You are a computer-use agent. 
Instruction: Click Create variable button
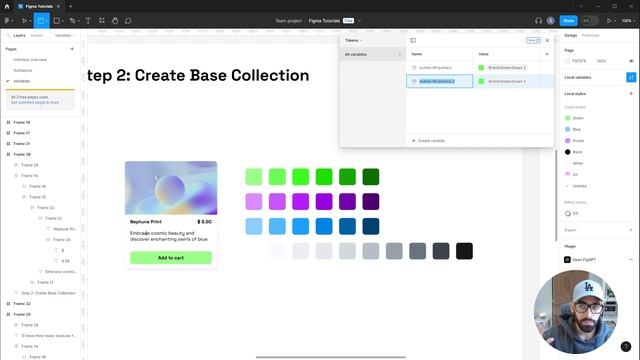click(428, 140)
